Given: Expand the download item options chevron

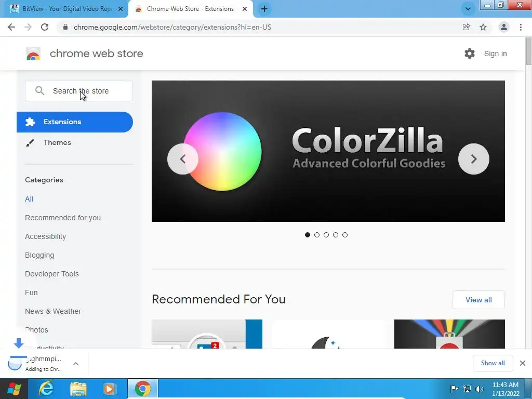Looking at the screenshot, I should coord(76,364).
